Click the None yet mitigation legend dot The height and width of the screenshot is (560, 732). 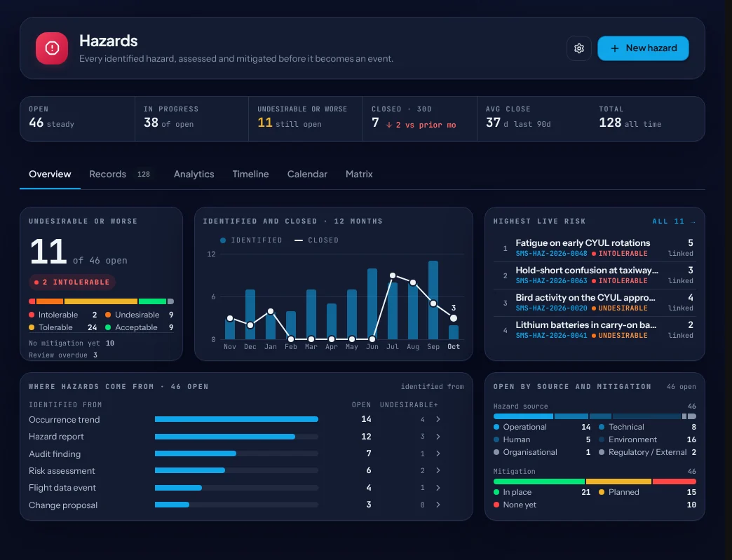pyautogui.click(x=496, y=505)
